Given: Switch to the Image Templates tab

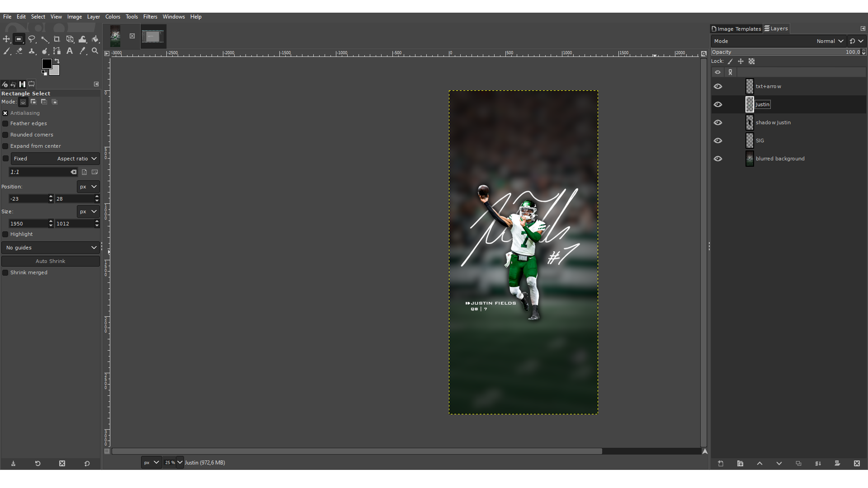Looking at the screenshot, I should tap(736, 28).
